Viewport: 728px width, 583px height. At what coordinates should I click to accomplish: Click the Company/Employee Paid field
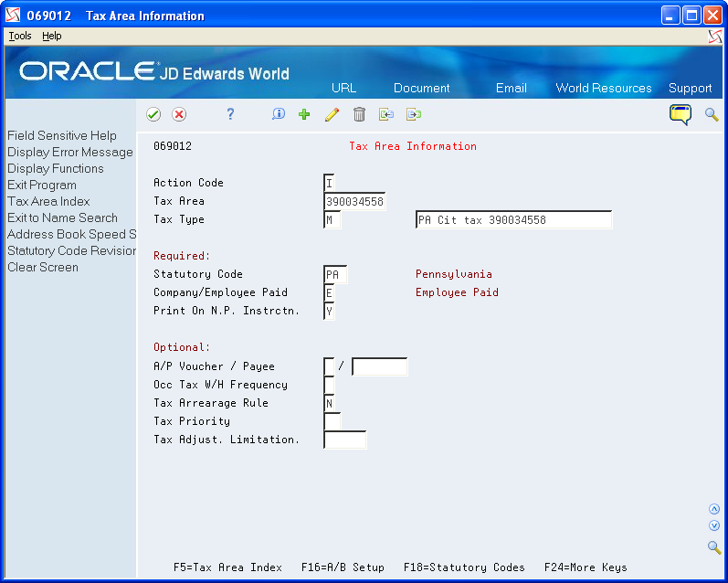pyautogui.click(x=329, y=292)
